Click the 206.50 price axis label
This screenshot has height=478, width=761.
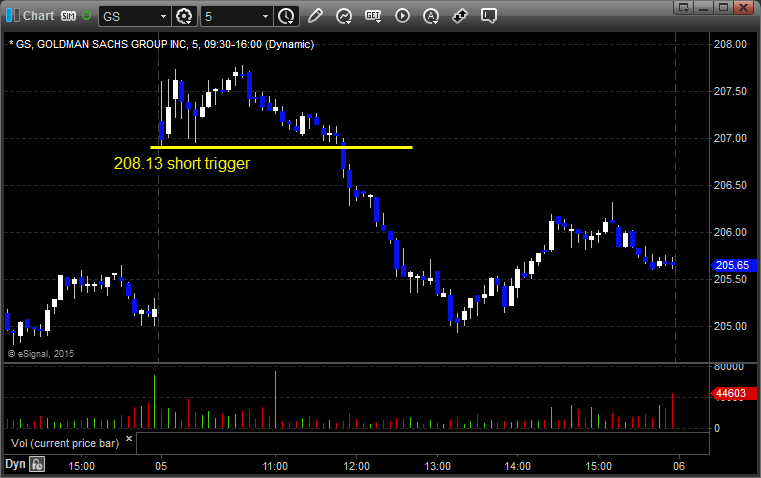[730, 185]
